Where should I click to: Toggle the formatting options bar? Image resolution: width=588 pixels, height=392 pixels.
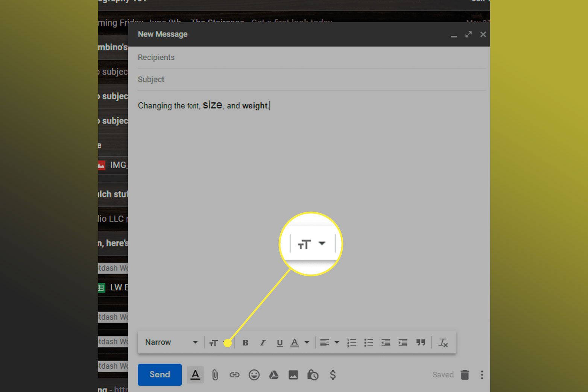click(195, 375)
